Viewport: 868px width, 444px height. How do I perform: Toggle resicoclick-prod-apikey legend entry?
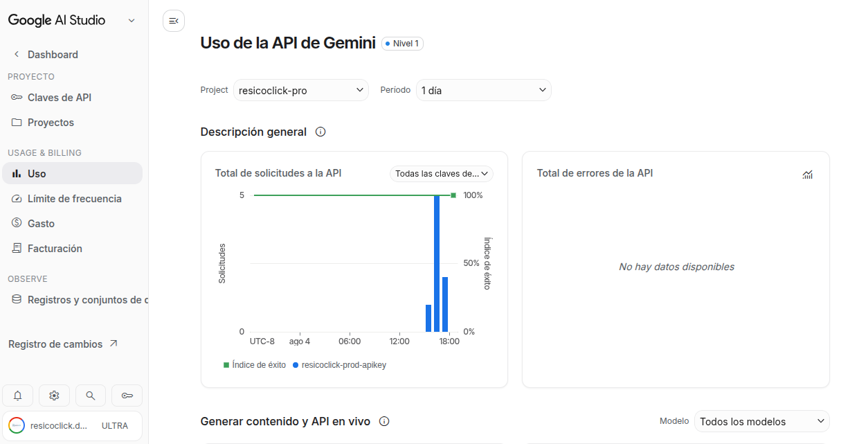[x=339, y=365]
